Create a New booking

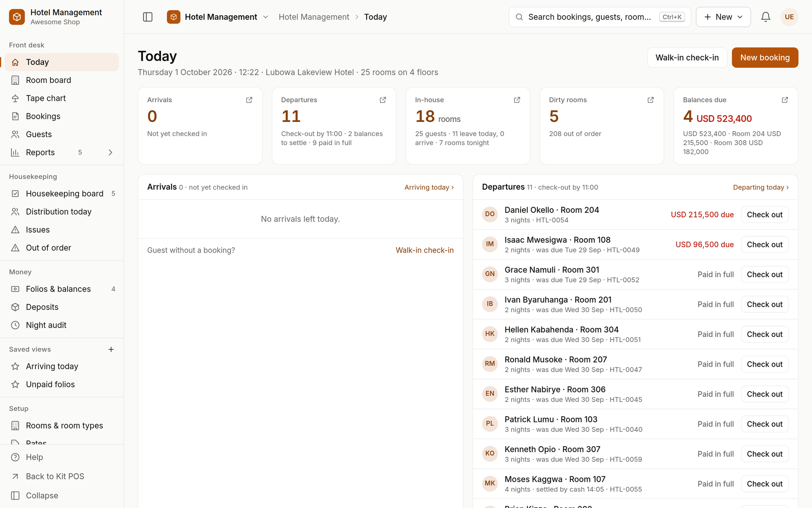pos(765,58)
